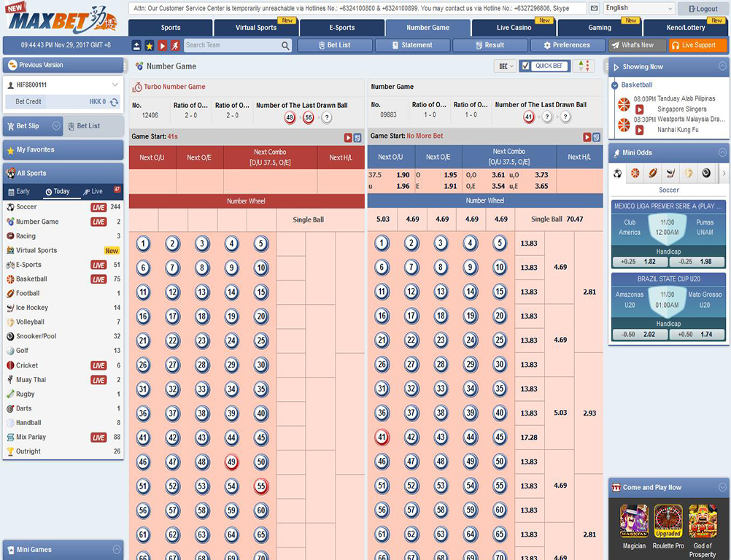The height and width of the screenshot is (560, 731).
Task: Select the basketball icon in Mini Odds strip
Action: (x=635, y=173)
